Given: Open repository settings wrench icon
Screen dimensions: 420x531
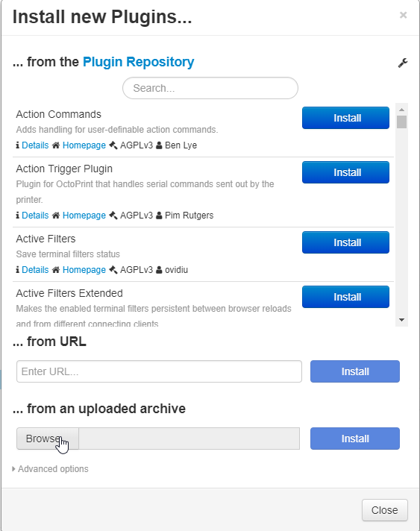Looking at the screenshot, I should pyautogui.click(x=403, y=63).
